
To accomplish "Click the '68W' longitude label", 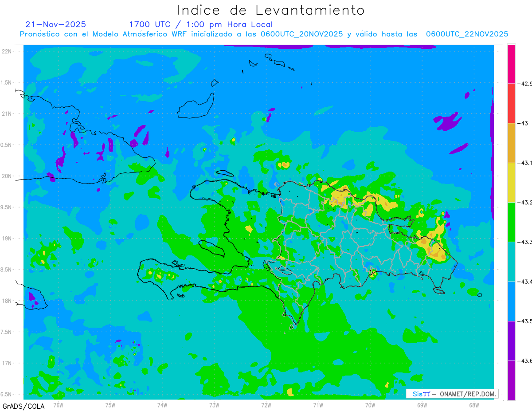I will point(474,405).
